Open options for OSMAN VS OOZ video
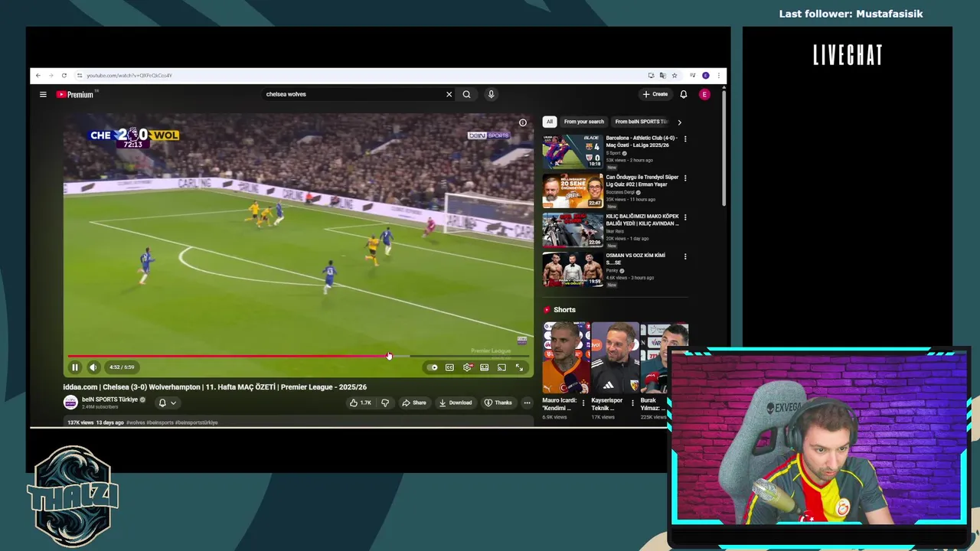 click(x=685, y=256)
